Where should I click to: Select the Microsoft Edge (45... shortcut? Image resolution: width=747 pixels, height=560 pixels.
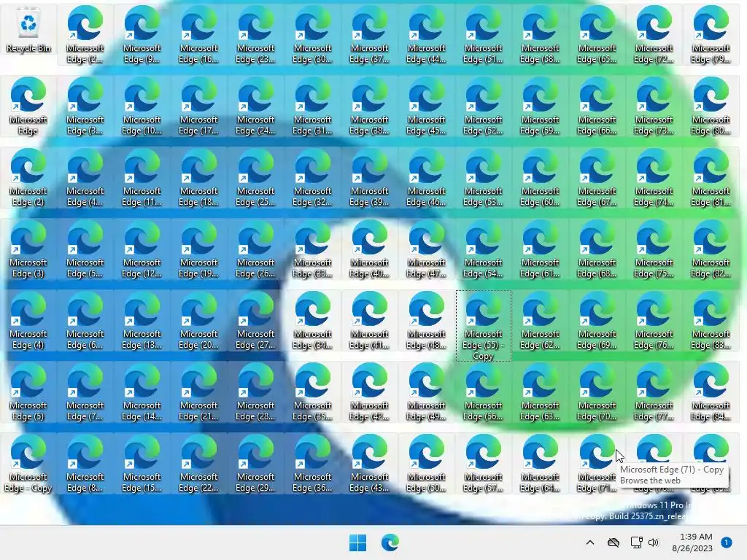[426, 106]
